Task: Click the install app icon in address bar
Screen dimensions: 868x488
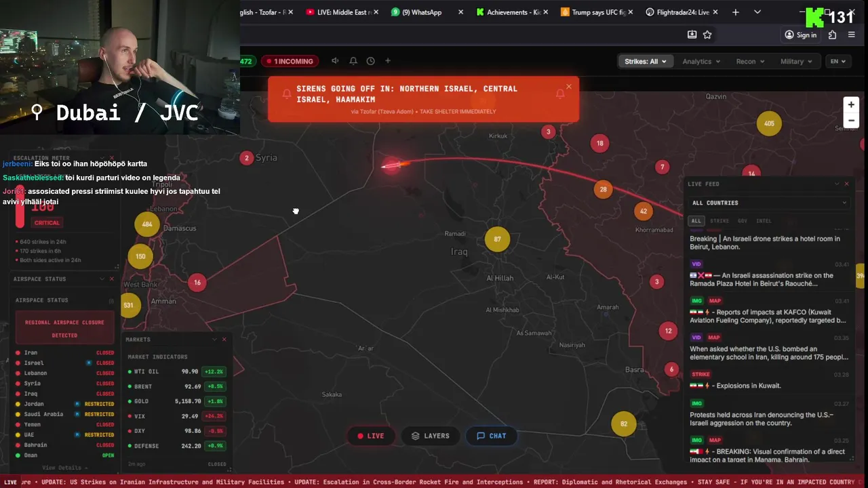Action: [x=692, y=35]
